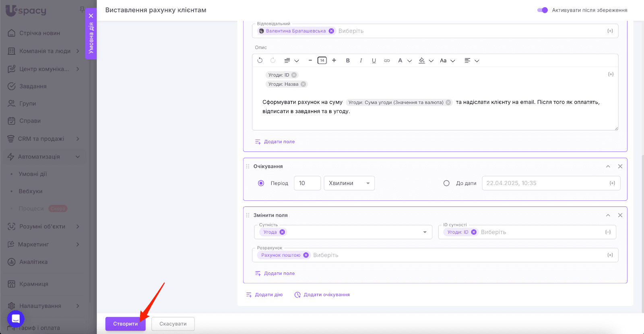This screenshot has width=644, height=334.
Task: Apply bold formatting in the description editor
Action: click(x=348, y=60)
